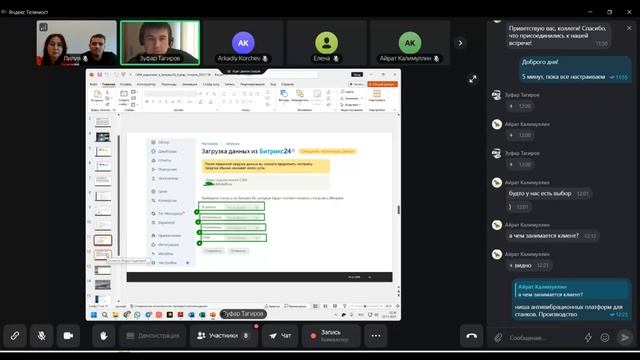Click the Запись recording button
640x360 pixels.
pyautogui.click(x=331, y=336)
